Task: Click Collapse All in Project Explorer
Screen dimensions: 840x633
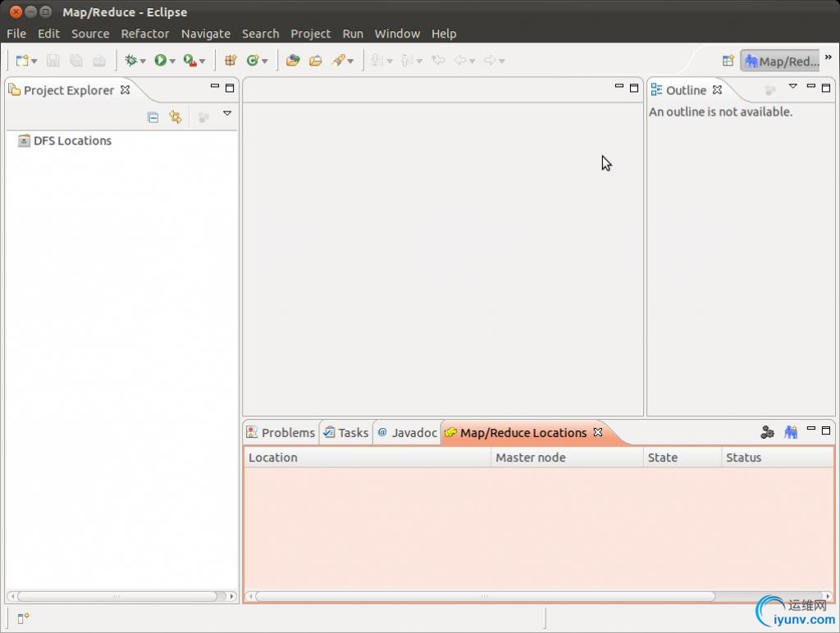Action: 153,117
